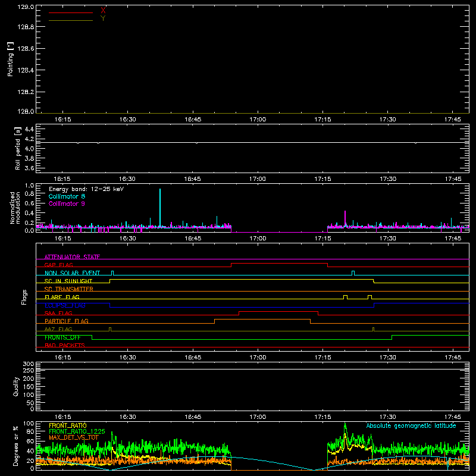
Task: Click the Normalized modulation axis title
Action: pos(15,208)
